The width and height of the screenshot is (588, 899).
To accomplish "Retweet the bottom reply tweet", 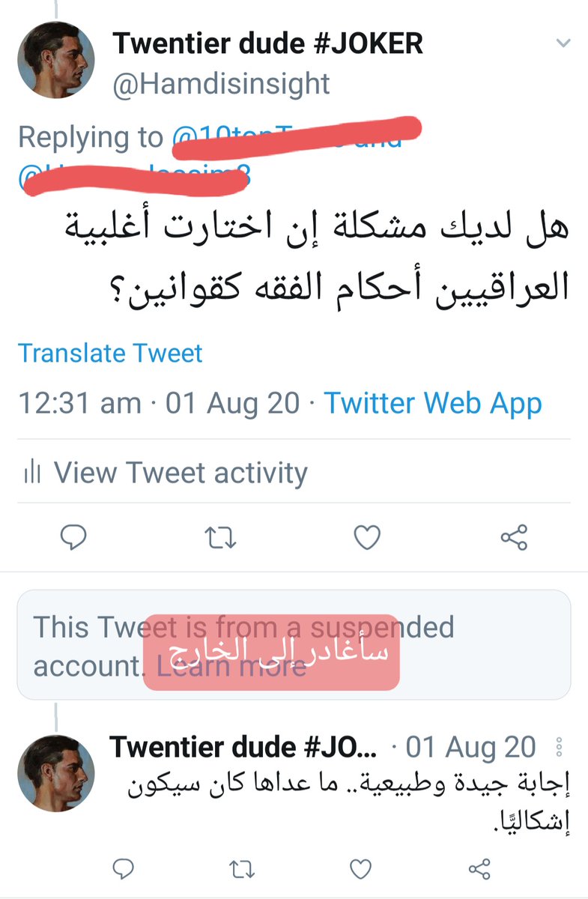I will click(x=241, y=868).
